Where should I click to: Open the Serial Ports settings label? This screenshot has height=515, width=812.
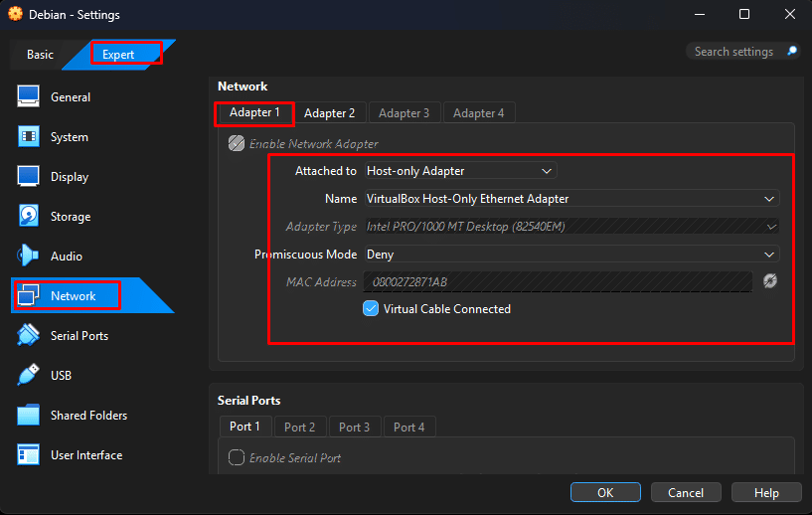(x=80, y=336)
